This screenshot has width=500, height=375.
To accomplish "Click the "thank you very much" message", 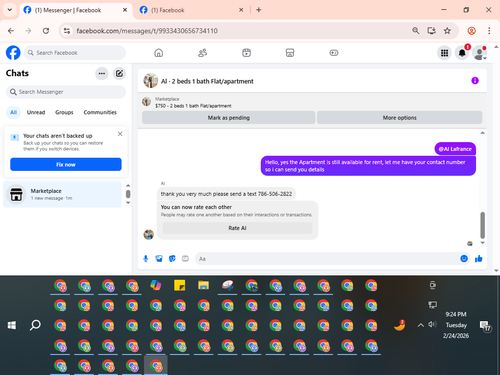I will pyautogui.click(x=226, y=194).
